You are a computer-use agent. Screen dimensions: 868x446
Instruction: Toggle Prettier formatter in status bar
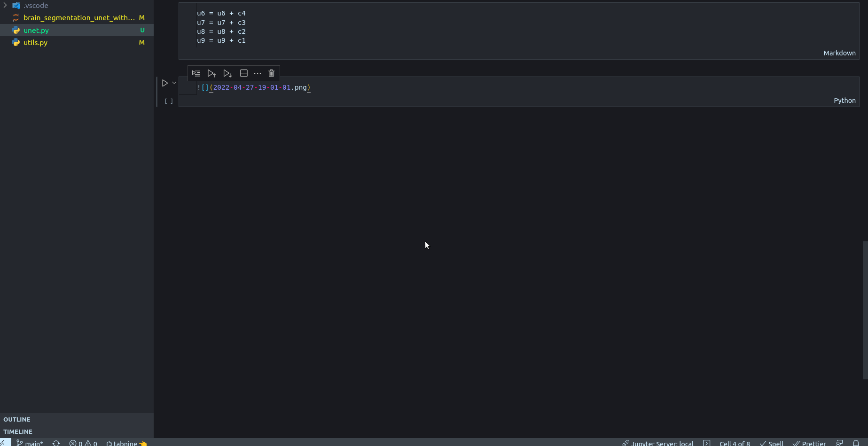[x=809, y=443]
